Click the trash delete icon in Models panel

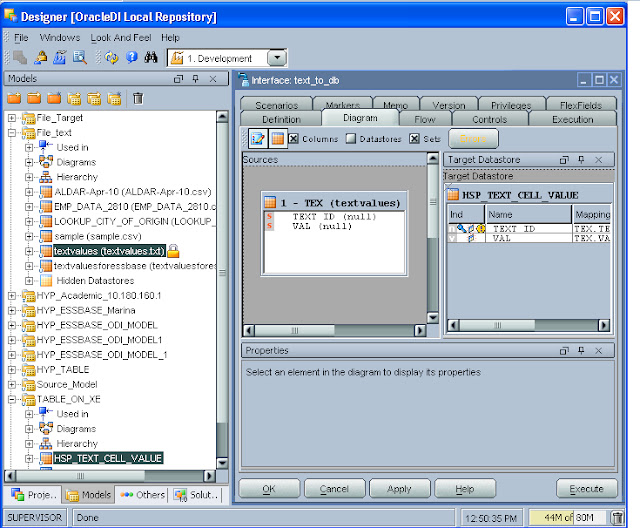[x=138, y=98]
